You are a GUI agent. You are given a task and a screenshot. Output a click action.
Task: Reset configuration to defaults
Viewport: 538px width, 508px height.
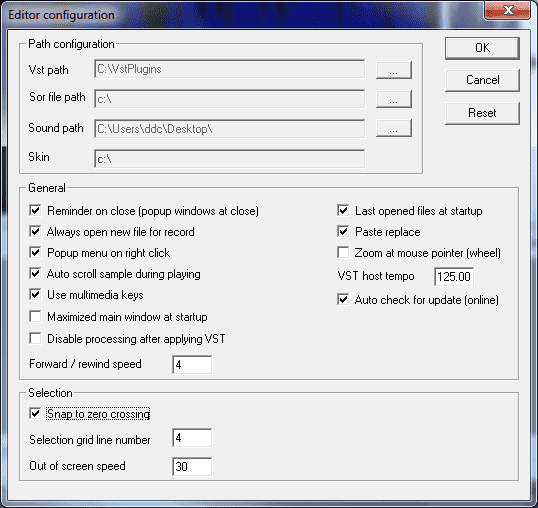pyautogui.click(x=482, y=113)
